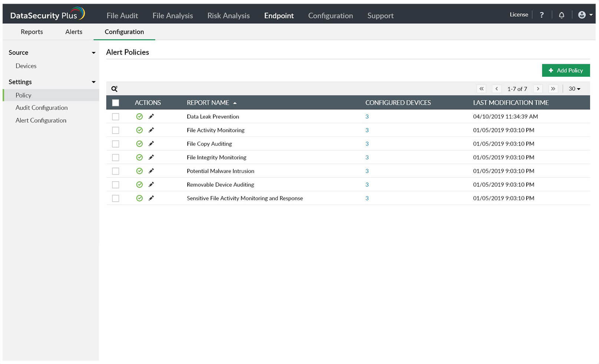
Task: Click the File Copy Auditing enabled status icon
Action: pos(139,144)
